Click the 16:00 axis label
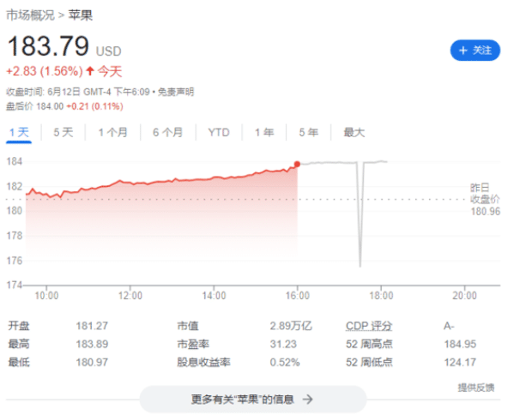The width and height of the screenshot is (532, 415). pyautogui.click(x=297, y=296)
